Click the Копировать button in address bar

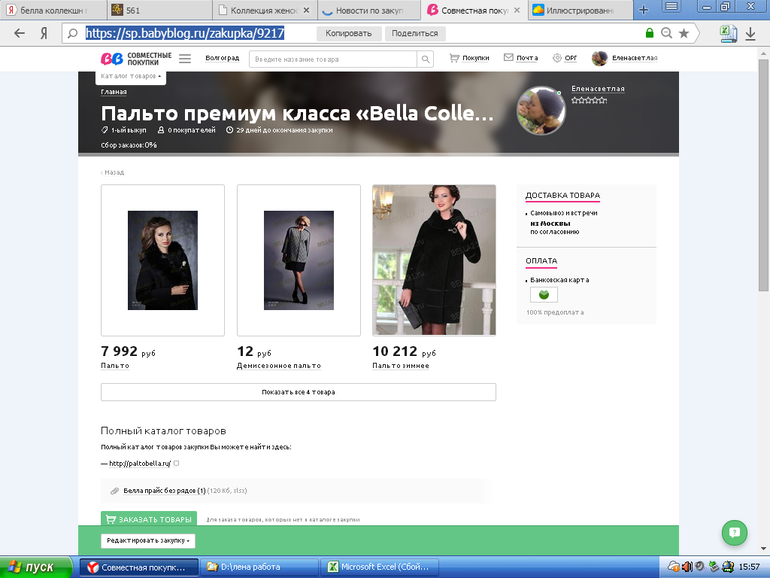click(x=348, y=33)
